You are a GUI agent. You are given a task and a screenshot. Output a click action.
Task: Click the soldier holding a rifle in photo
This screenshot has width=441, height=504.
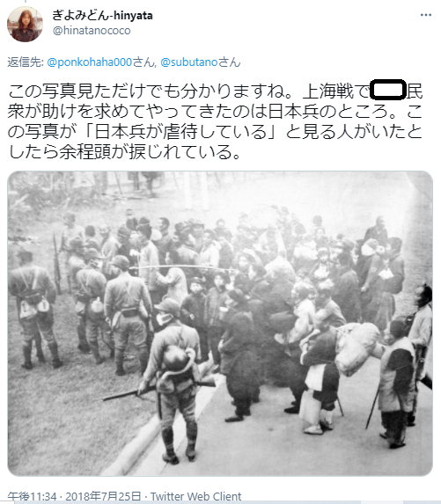173,381
